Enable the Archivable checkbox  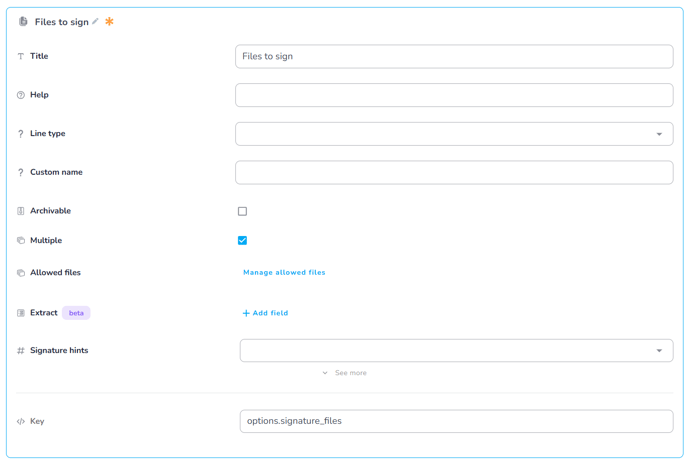pos(242,211)
